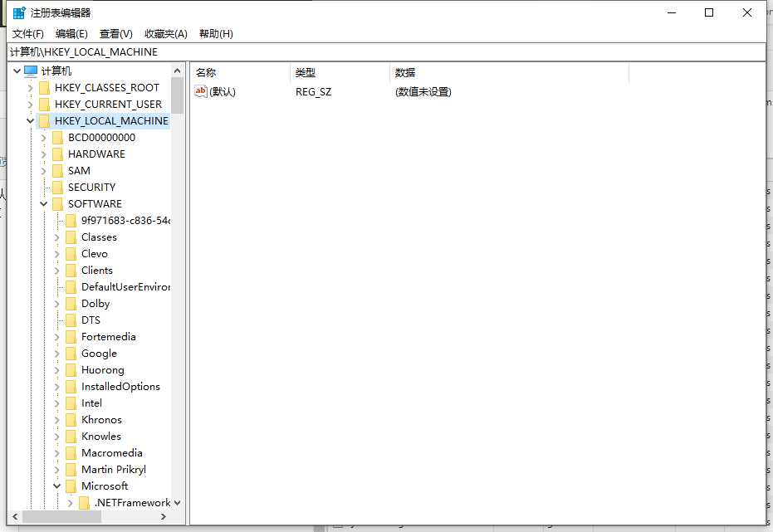Collapse the HKEY_LOCAL_MACHINE node

tap(30, 120)
